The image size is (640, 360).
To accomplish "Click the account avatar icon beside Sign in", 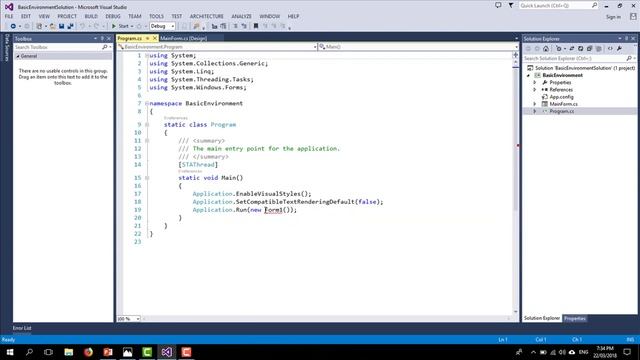I will coord(633,16).
